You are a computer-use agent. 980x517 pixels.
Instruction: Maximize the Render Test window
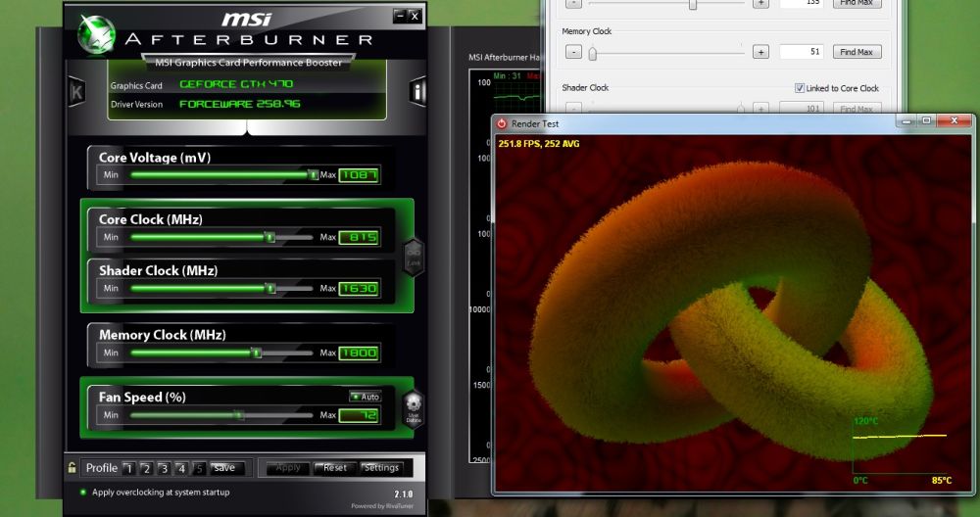tap(927, 121)
